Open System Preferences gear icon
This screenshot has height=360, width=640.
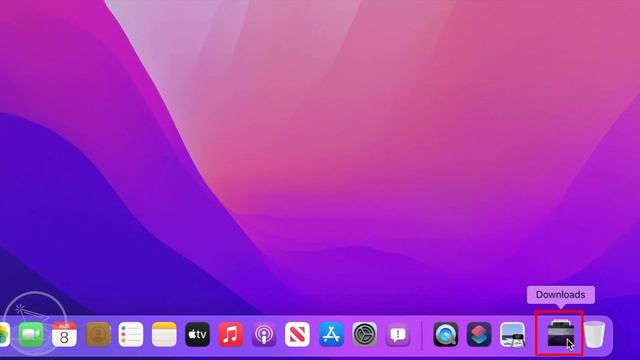364,334
